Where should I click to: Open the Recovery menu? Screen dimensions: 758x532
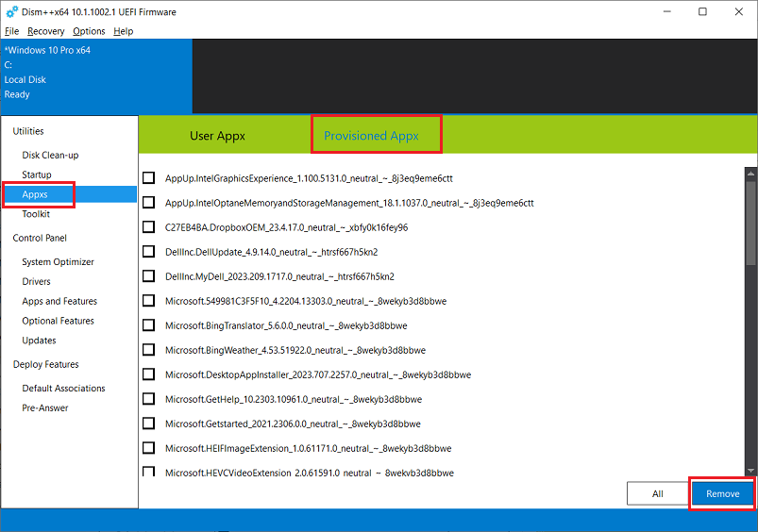(45, 31)
